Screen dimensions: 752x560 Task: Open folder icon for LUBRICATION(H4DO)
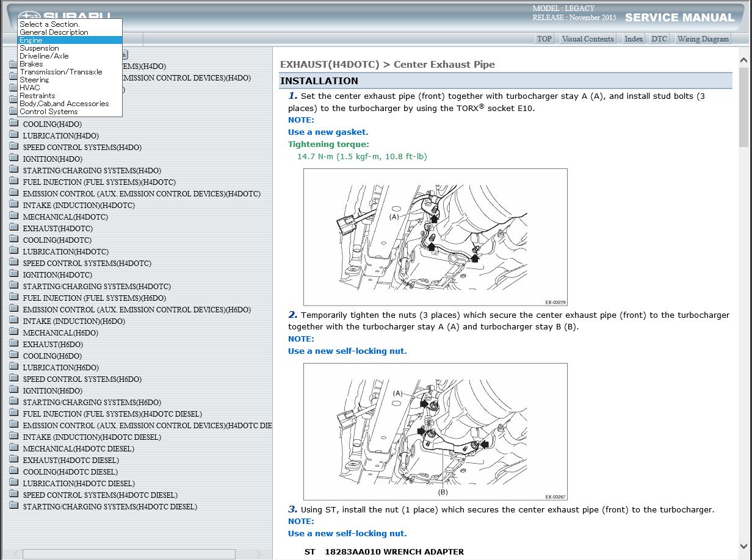[13, 135]
